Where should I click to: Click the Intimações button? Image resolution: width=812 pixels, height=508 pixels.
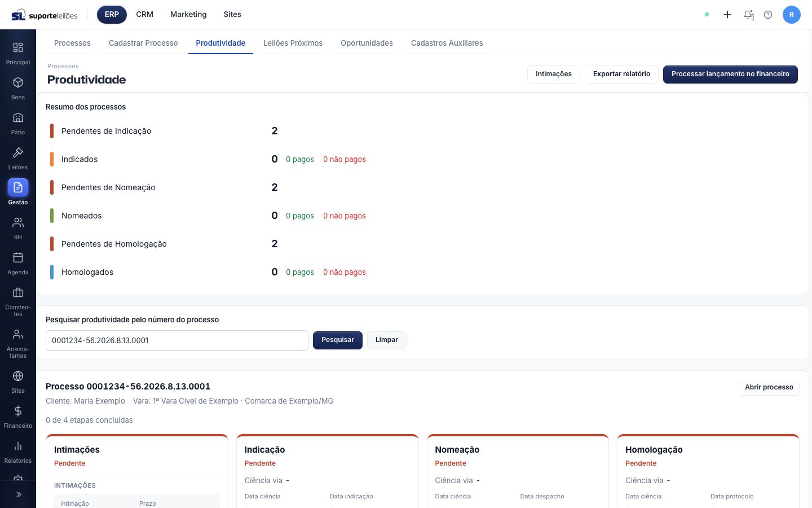(554, 75)
